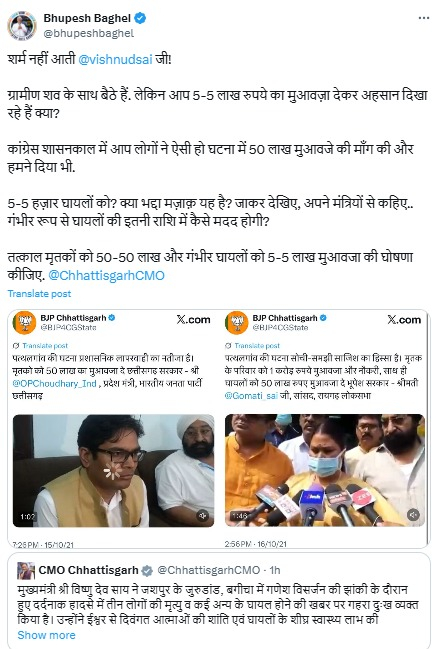
Task: Expand quoted tweet with Show more
Action: pyautogui.click(x=46, y=635)
